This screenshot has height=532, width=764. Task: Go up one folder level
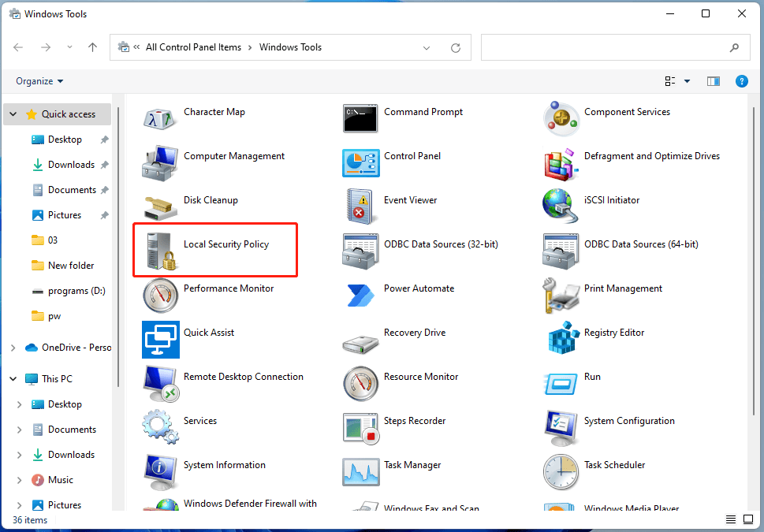pos(92,47)
